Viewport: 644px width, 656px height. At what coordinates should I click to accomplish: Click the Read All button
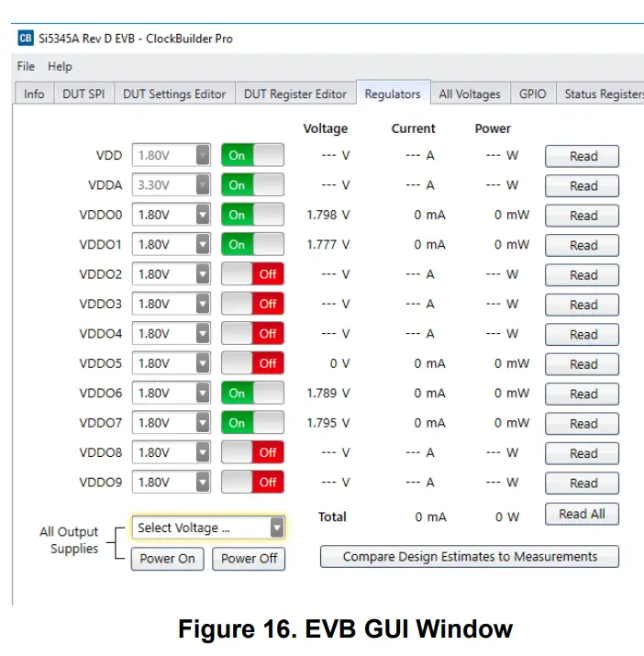(x=582, y=514)
